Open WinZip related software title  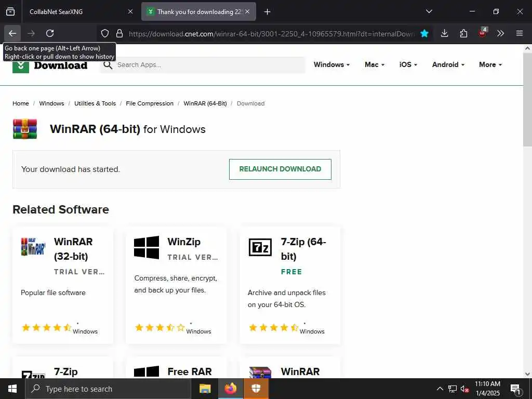pos(184,242)
